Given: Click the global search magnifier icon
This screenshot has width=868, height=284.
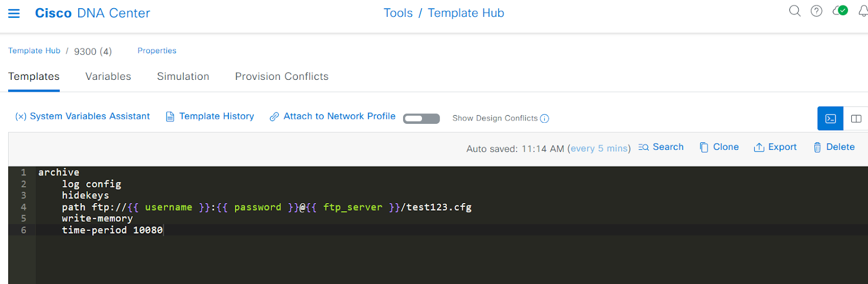Looking at the screenshot, I should [x=795, y=11].
